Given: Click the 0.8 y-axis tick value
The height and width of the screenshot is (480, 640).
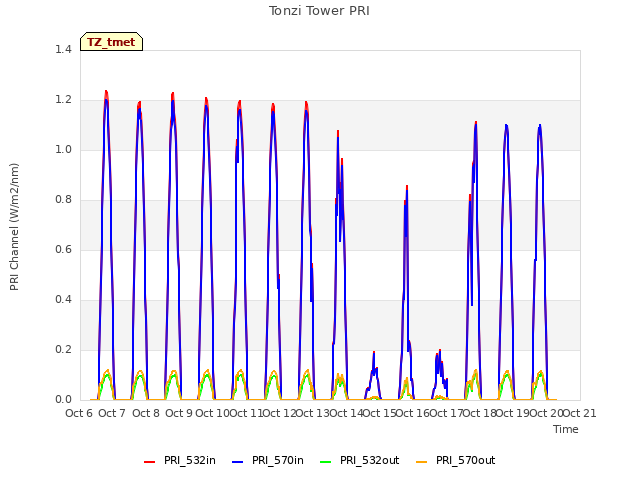Looking at the screenshot, I should pos(63,200).
